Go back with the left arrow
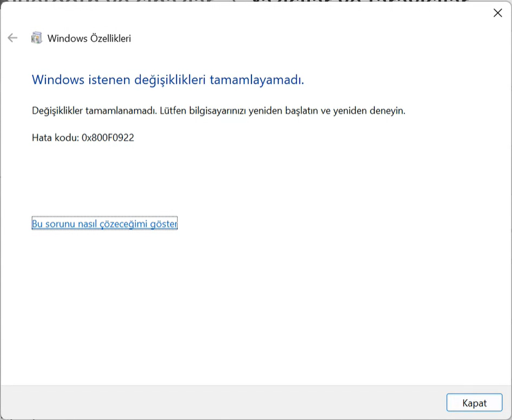 (x=12, y=38)
